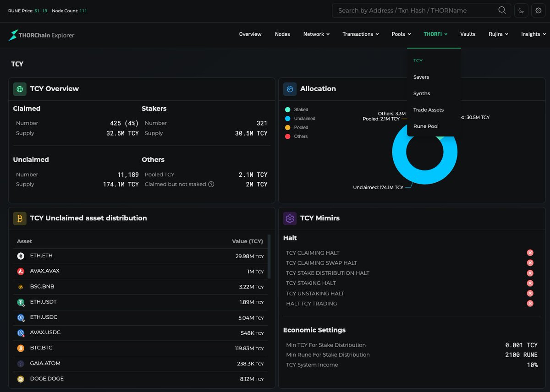
Task: Toggle the Others legend entry
Action: (296, 136)
